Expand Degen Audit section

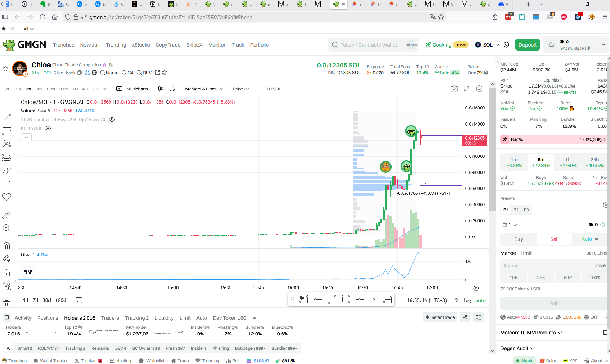point(517,348)
